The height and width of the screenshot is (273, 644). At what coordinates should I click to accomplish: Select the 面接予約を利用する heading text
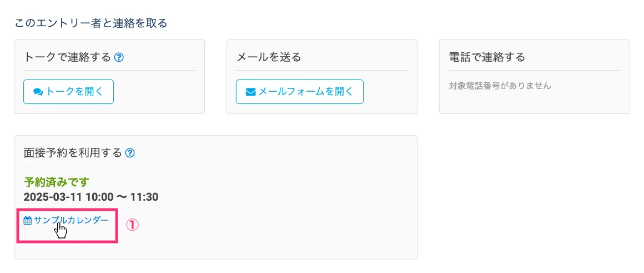click(x=73, y=153)
